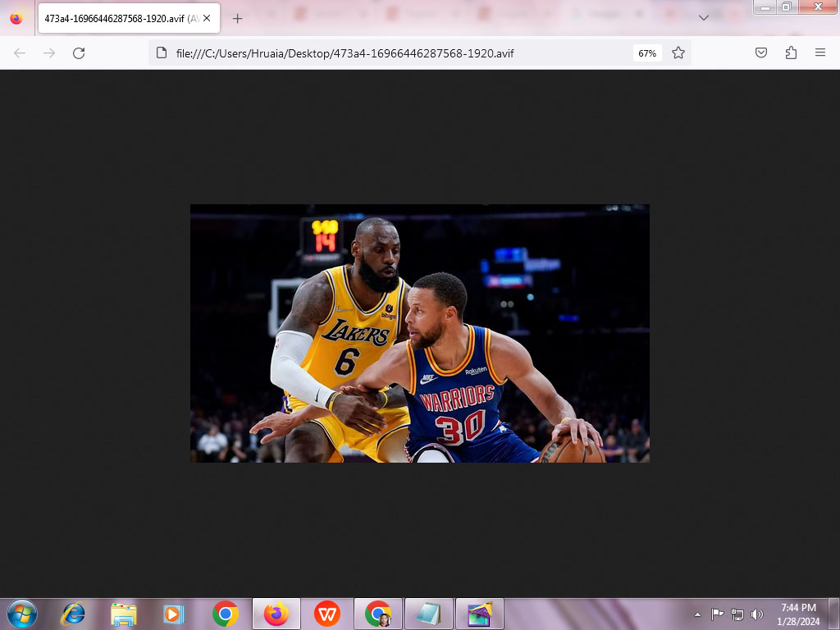The height and width of the screenshot is (630, 840).
Task: Open WPS Office from the taskbar
Action: [x=327, y=614]
